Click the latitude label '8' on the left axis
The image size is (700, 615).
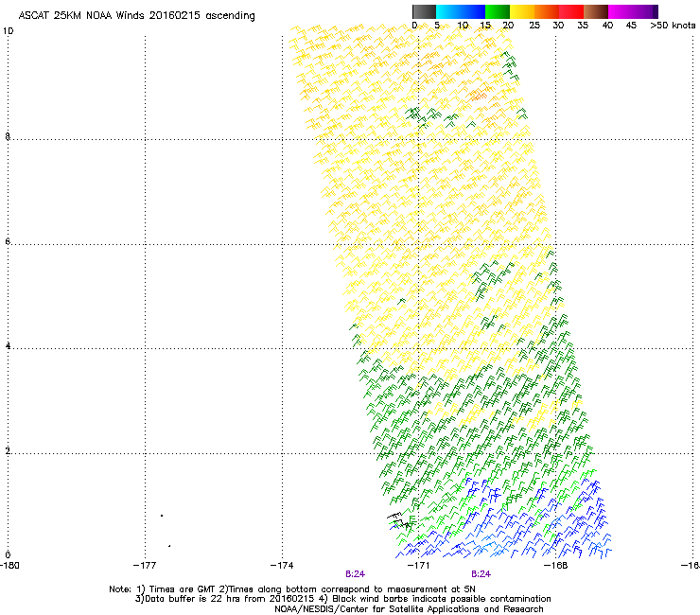(8, 136)
